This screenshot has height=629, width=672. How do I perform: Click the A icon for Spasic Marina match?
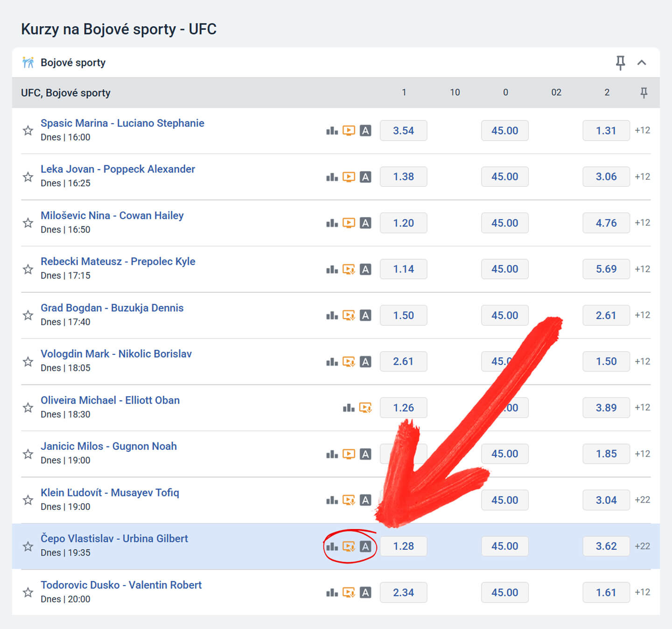[366, 131]
